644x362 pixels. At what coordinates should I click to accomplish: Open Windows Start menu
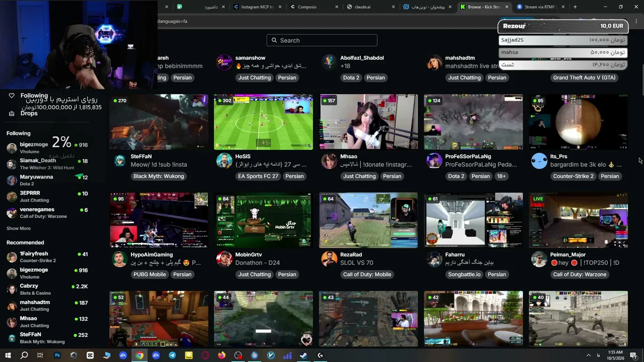(8, 355)
